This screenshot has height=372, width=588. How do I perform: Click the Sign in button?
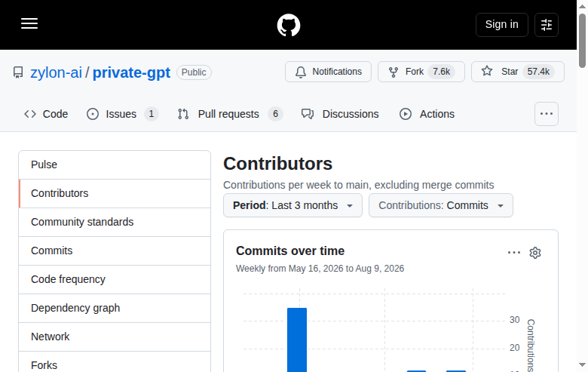(502, 25)
